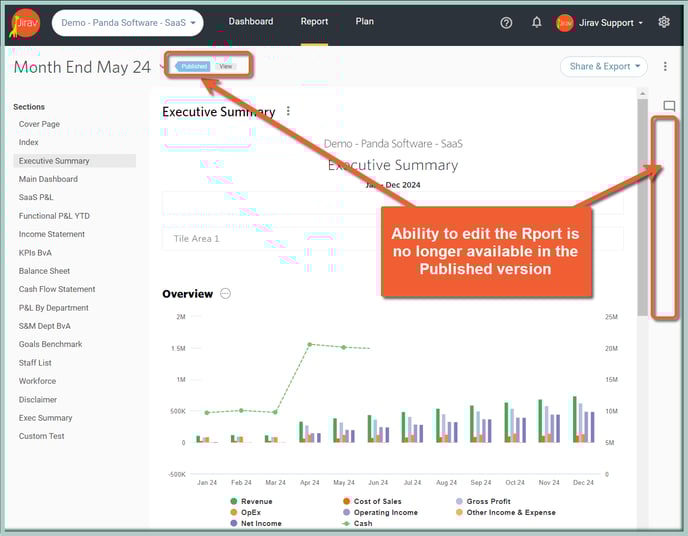Open the S&M Dept BvA section
The width and height of the screenshot is (688, 536).
(x=44, y=326)
